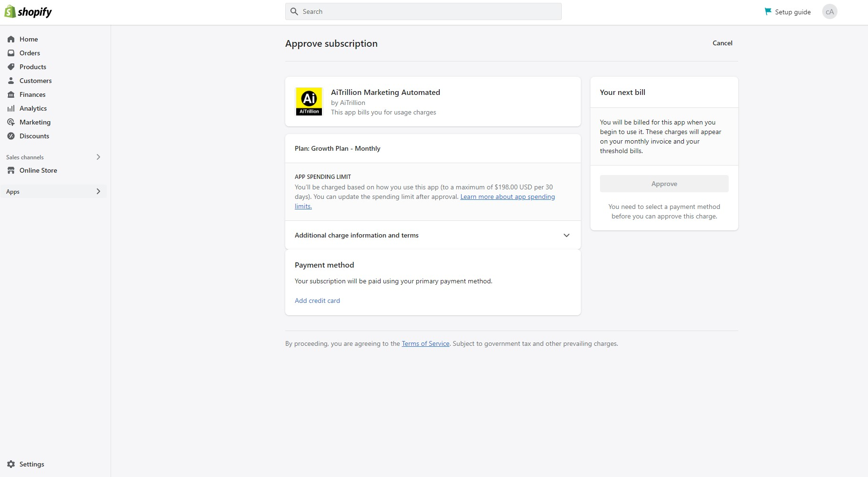This screenshot has height=477, width=868.
Task: Open the Terms of Service link
Action: coord(425,343)
